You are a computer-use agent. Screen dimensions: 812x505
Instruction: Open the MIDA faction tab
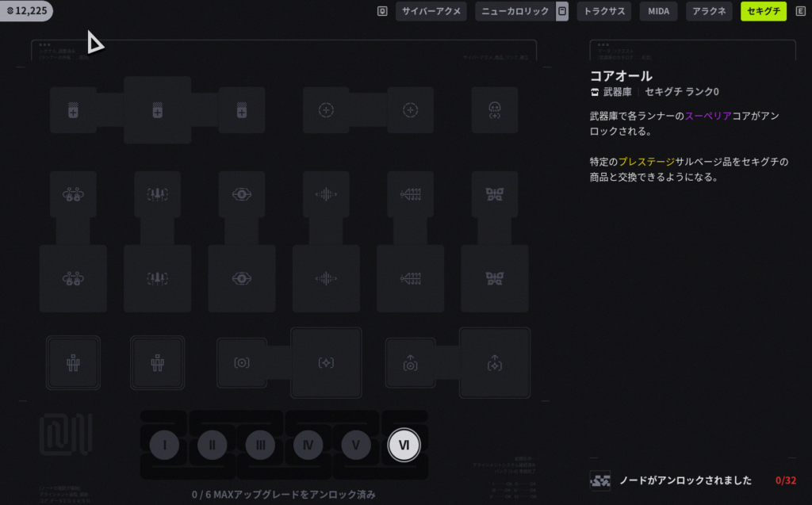(x=658, y=11)
